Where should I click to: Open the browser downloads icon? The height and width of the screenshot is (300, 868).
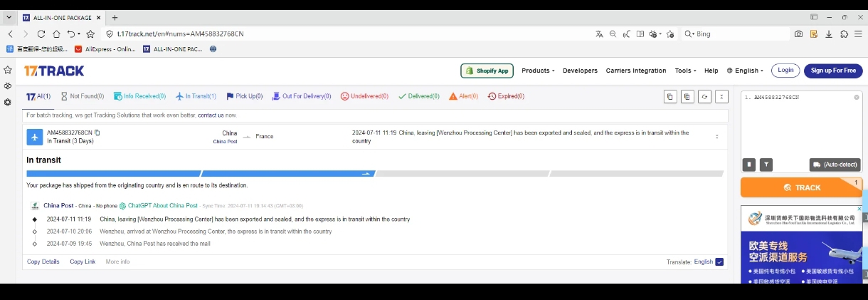click(829, 34)
